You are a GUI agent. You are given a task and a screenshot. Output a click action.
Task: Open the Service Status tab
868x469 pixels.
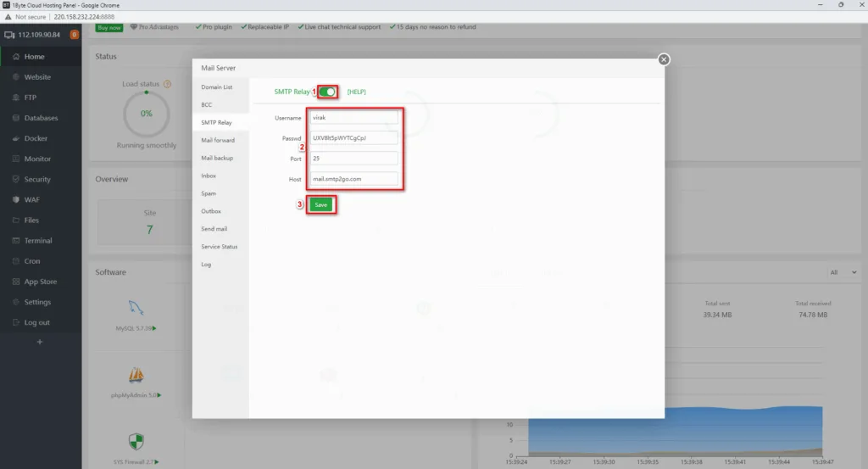point(219,247)
